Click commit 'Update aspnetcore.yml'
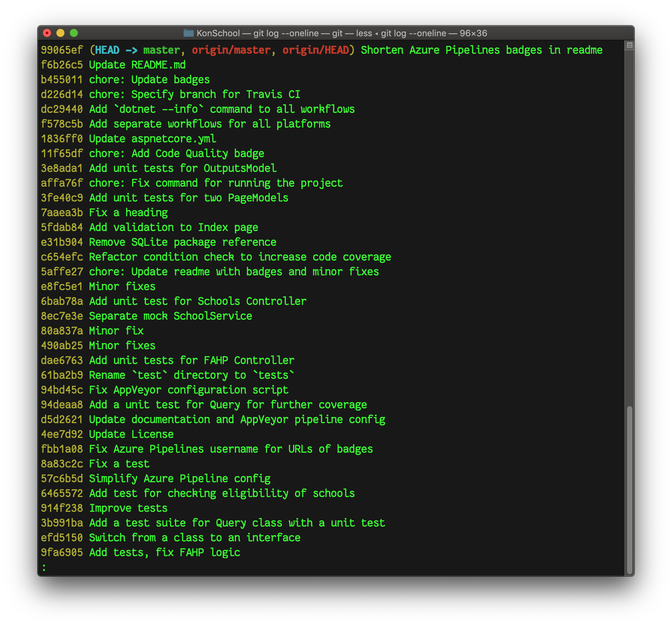 (x=152, y=139)
